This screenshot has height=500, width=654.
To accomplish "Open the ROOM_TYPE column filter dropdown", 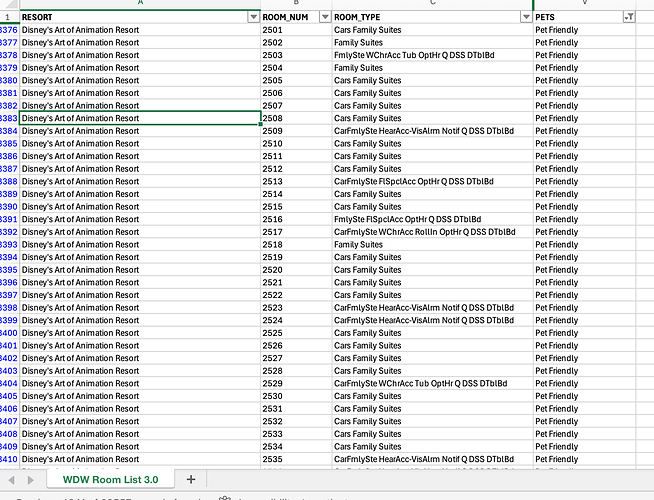I will (x=526, y=17).
